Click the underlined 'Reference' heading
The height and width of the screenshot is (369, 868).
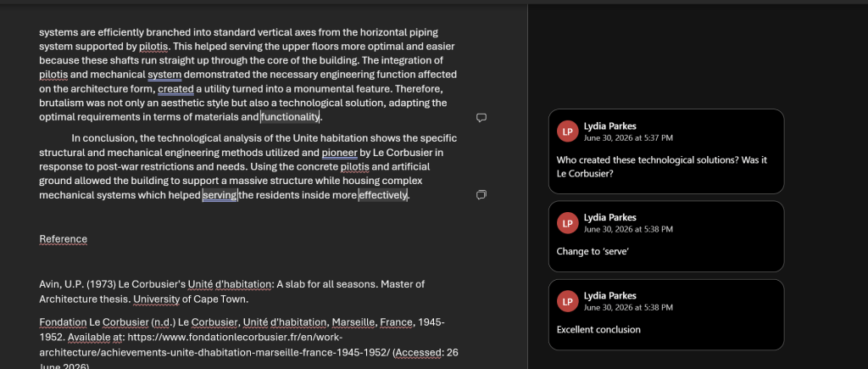(63, 239)
